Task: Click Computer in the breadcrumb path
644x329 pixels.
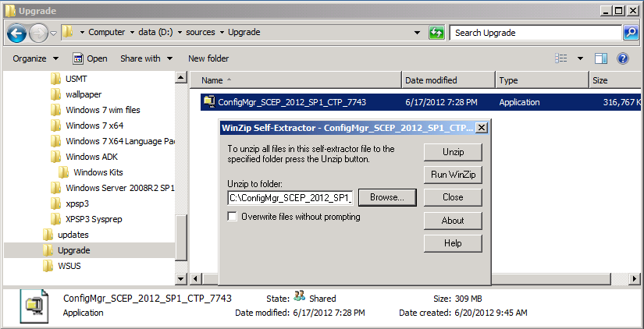Action: coord(107,32)
